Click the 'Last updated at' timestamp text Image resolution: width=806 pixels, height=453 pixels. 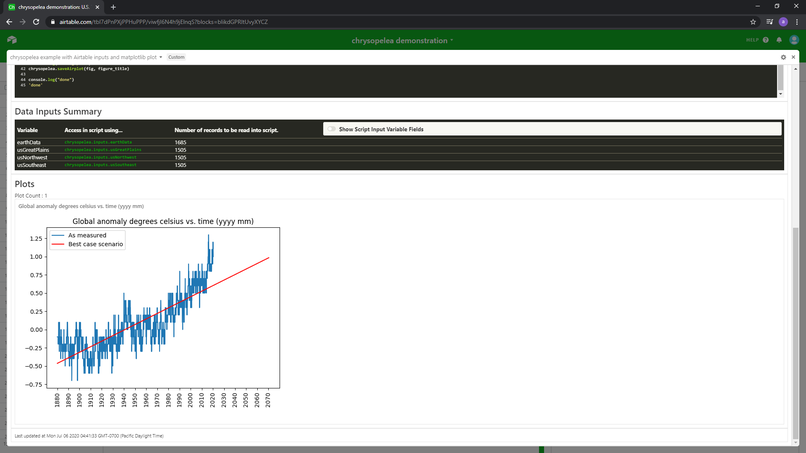point(89,436)
